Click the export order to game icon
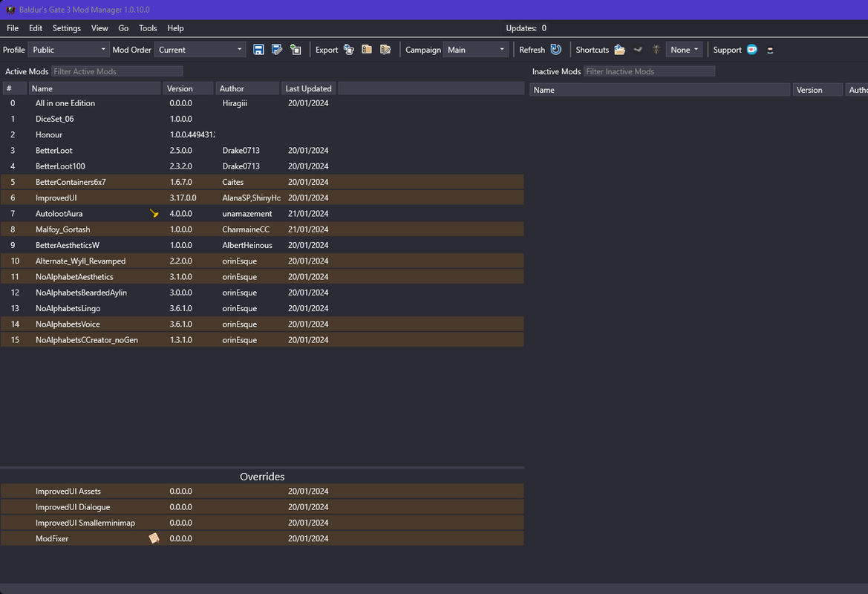The width and height of the screenshot is (868, 594). click(349, 50)
